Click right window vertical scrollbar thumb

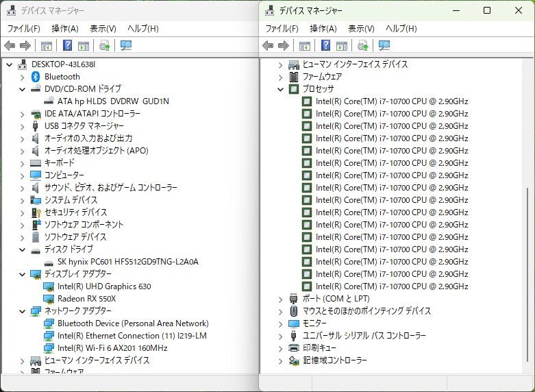pos(527,275)
